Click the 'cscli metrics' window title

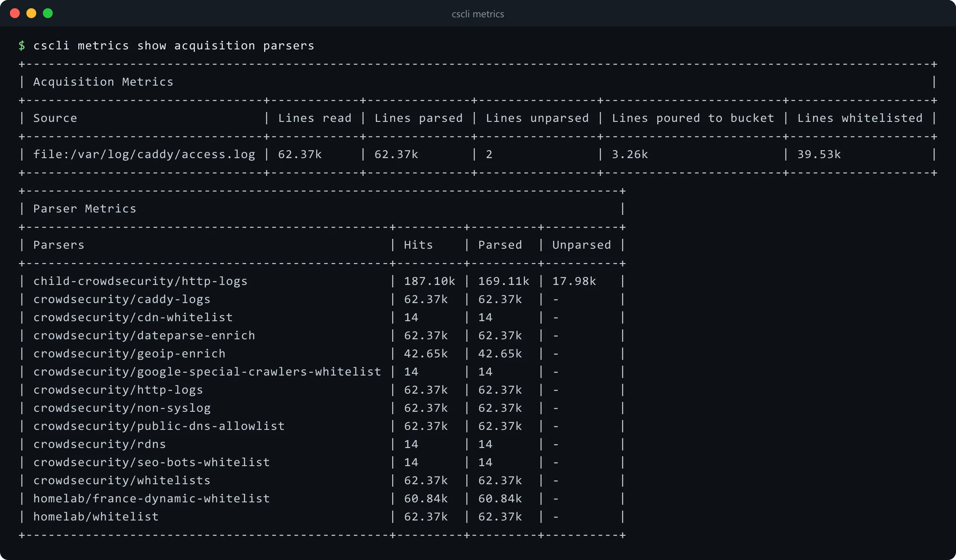tap(478, 14)
